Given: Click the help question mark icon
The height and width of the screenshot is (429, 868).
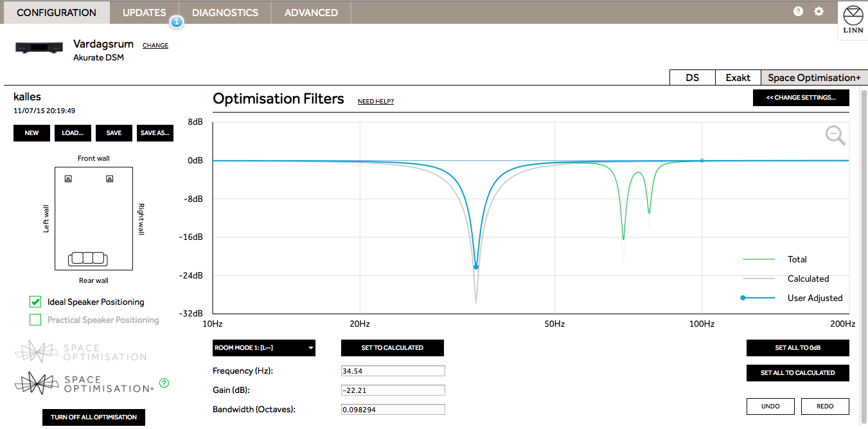Looking at the screenshot, I should coord(798,12).
